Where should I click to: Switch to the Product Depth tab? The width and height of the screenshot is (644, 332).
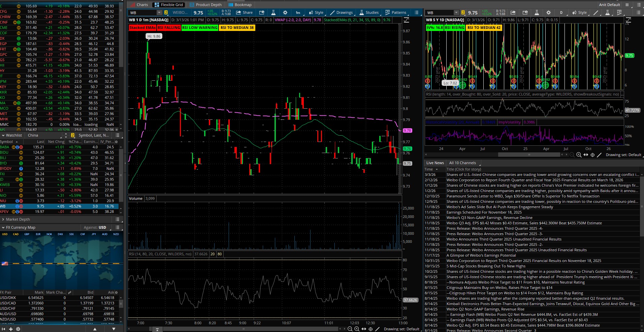tap(205, 5)
